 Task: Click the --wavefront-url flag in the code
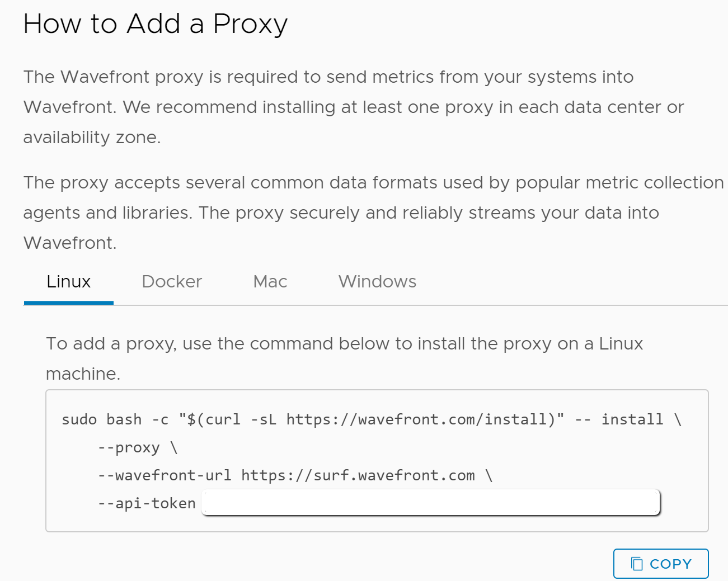[165, 475]
